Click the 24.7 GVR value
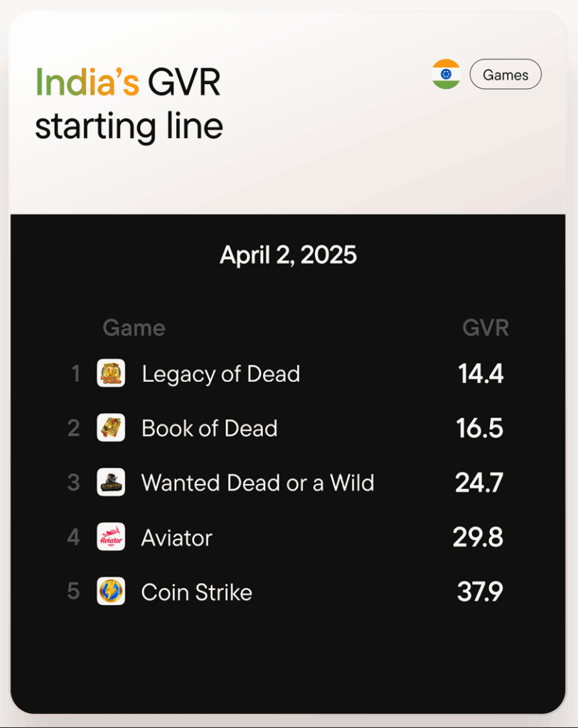 click(479, 483)
